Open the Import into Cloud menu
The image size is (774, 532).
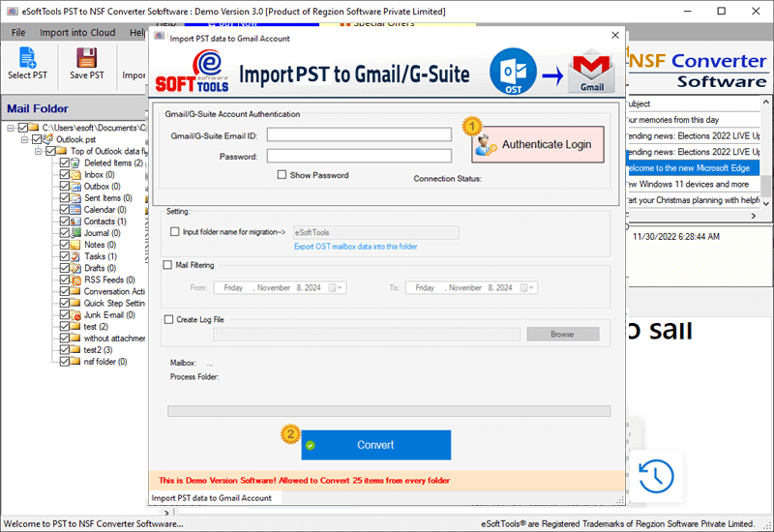pos(77,33)
